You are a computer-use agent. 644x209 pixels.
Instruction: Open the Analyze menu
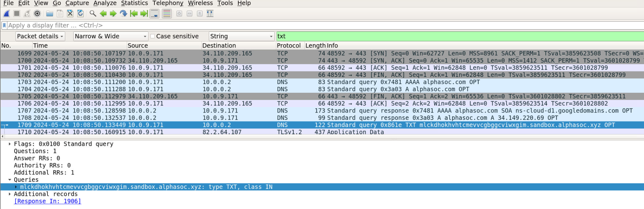105,3
